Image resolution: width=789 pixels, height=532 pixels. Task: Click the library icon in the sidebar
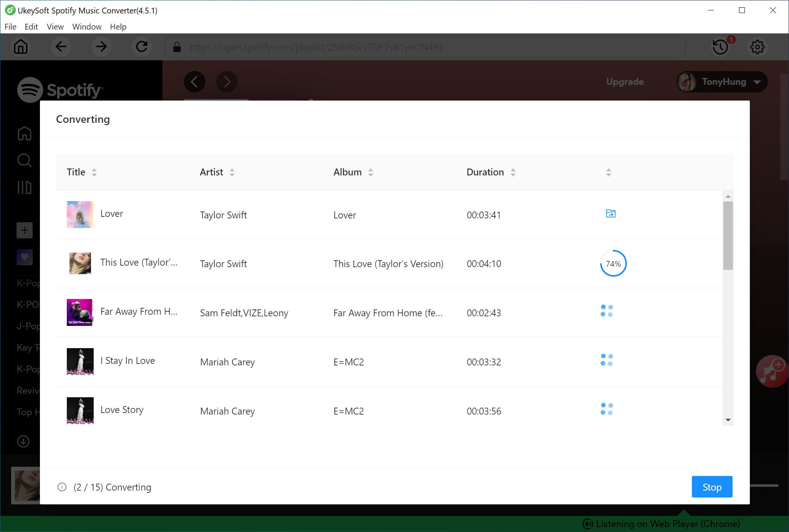24,188
